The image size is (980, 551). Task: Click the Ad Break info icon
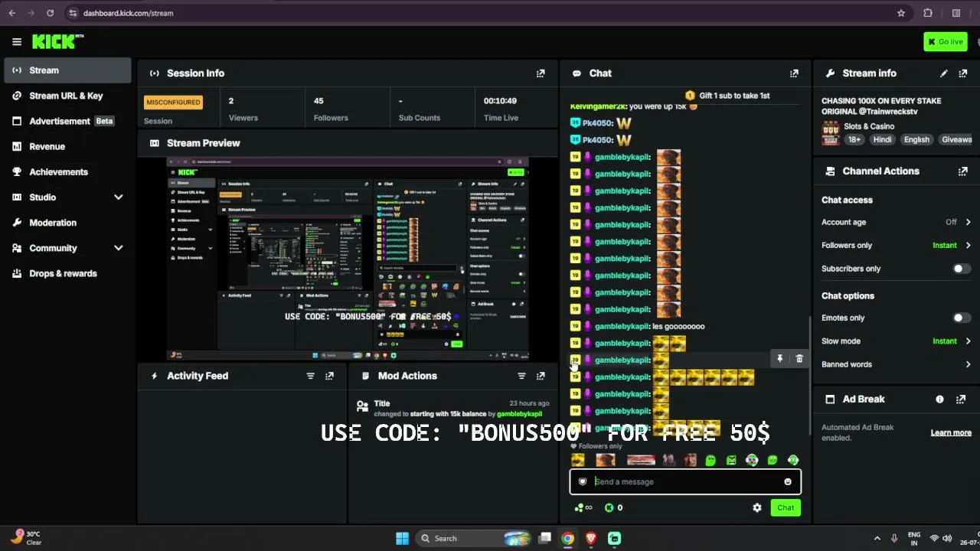939,399
